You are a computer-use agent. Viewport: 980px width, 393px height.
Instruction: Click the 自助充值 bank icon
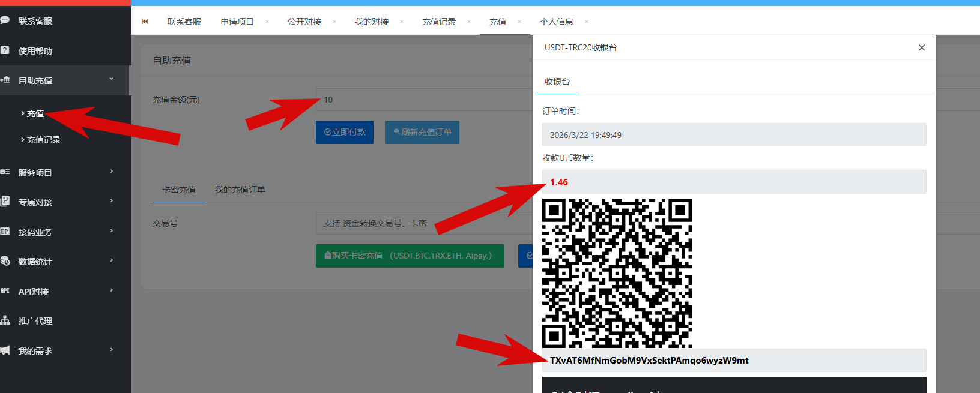click(5, 80)
